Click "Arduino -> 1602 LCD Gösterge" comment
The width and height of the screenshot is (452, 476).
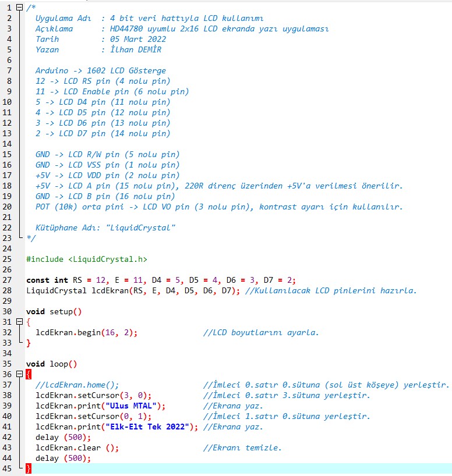[x=101, y=70]
